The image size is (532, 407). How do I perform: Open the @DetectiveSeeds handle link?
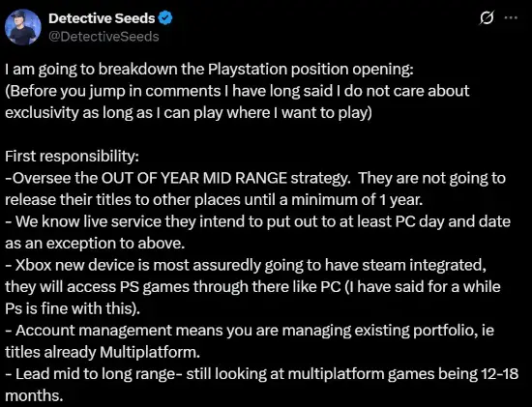tap(103, 37)
